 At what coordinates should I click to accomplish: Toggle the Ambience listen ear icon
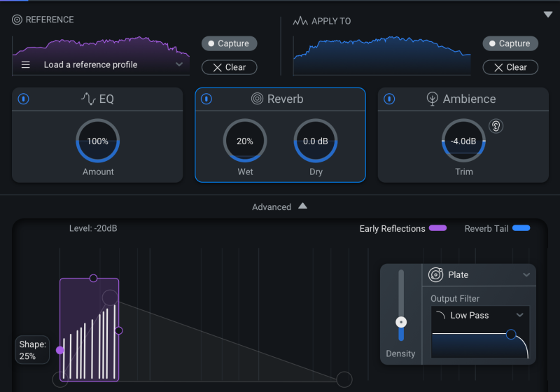(x=496, y=126)
